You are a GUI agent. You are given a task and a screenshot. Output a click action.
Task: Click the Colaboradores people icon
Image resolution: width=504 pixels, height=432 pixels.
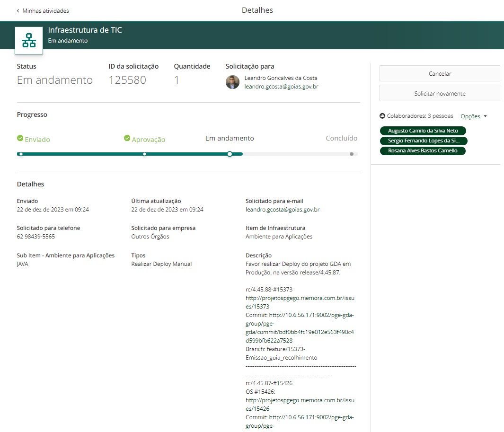click(x=382, y=116)
